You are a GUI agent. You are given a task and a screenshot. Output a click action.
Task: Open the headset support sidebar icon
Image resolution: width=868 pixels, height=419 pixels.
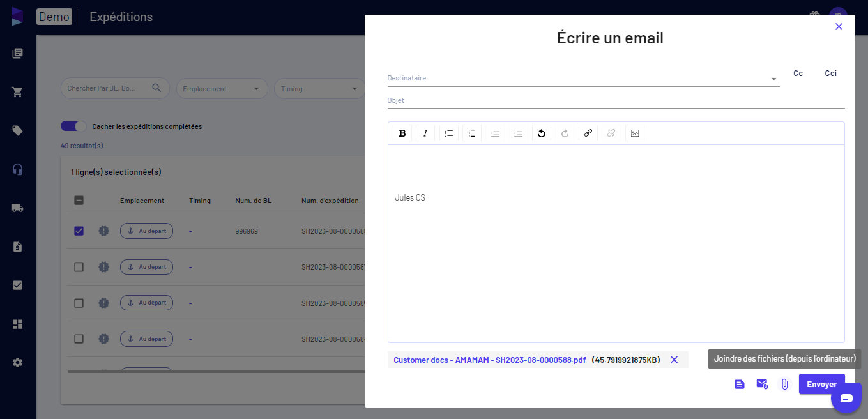[x=17, y=169]
